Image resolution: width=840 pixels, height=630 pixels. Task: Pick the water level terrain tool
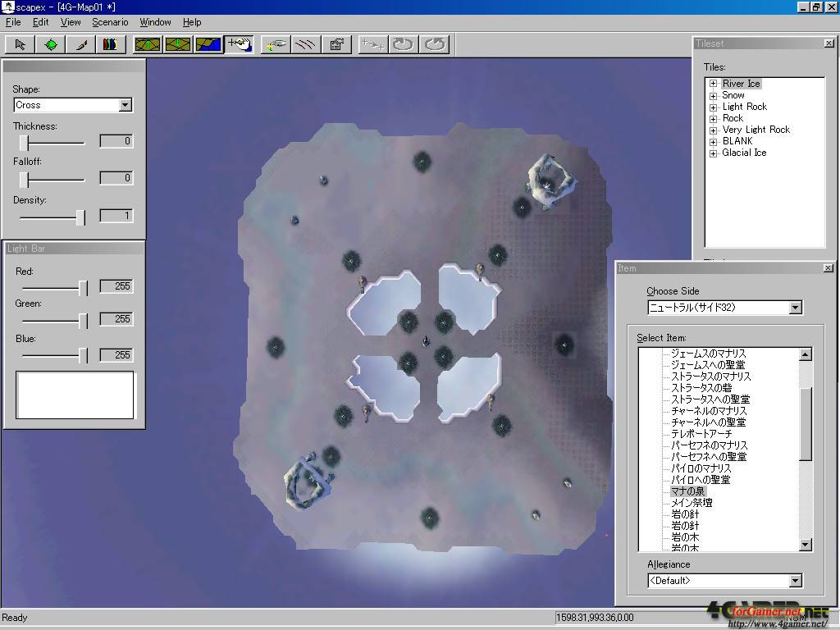[x=208, y=44]
